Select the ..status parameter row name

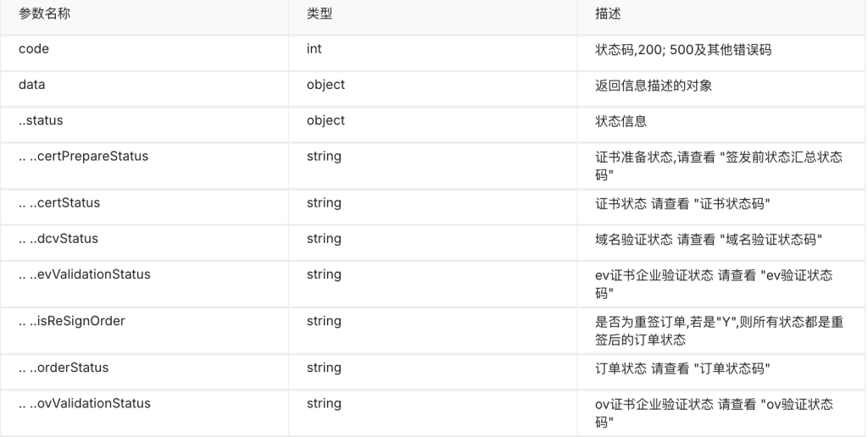[x=41, y=120]
